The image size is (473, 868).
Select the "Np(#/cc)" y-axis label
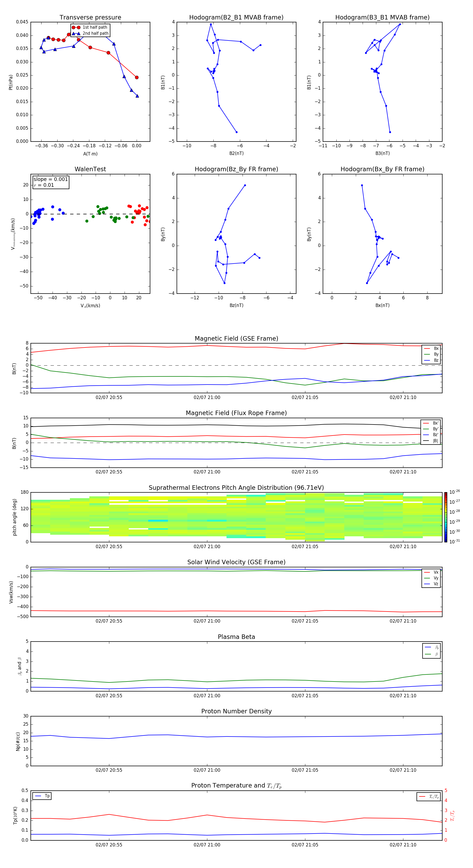pyautogui.click(x=18, y=741)
